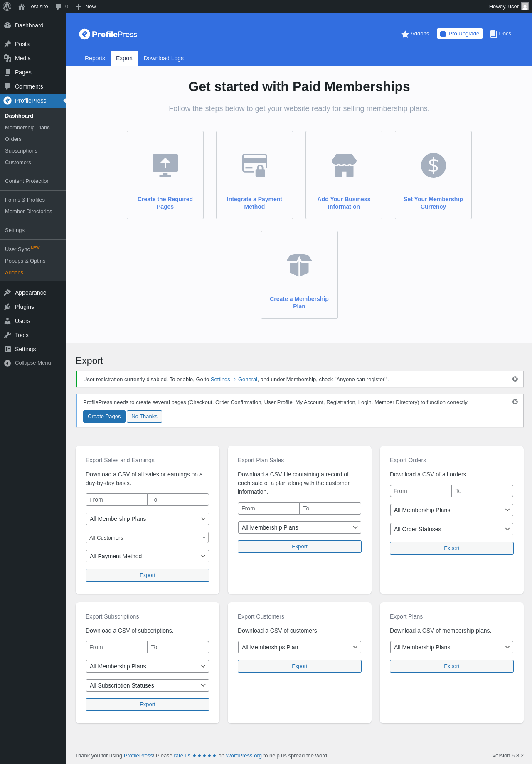Click the upload monitor icon for required pages
This screenshot has width=532, height=764.
click(x=165, y=165)
